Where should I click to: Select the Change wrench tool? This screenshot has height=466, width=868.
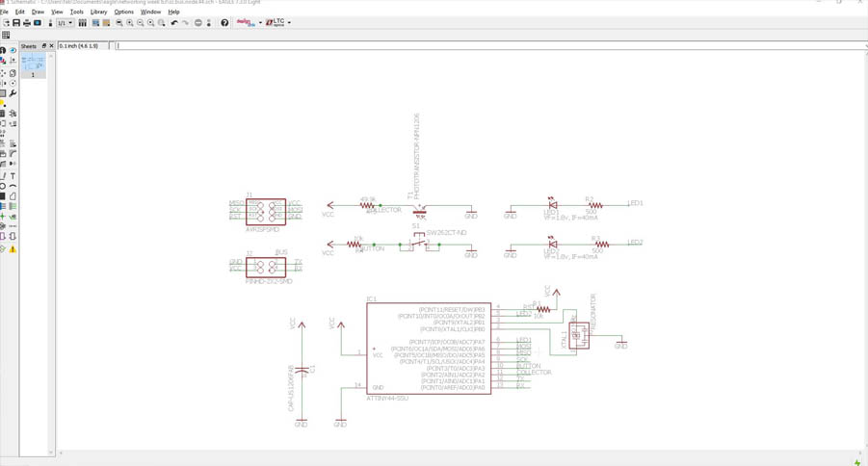[13, 93]
